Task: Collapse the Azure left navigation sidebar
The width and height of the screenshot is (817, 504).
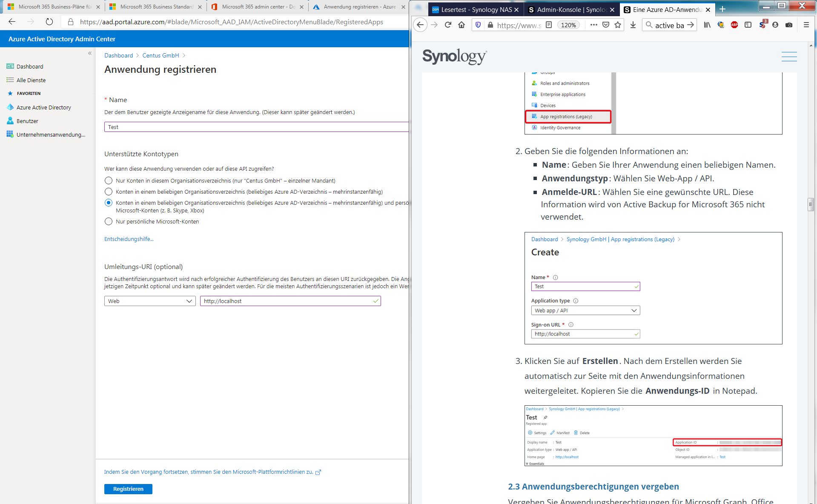Action: pyautogui.click(x=90, y=53)
